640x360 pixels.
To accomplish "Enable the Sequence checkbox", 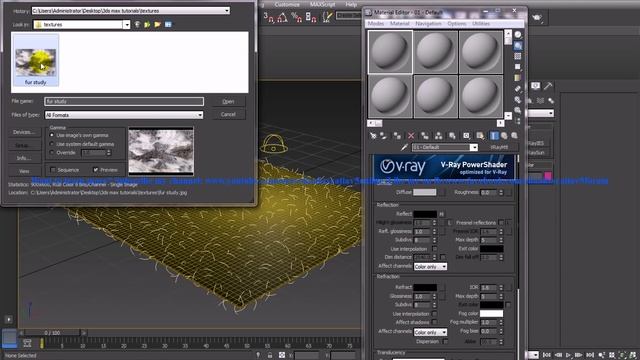I will pyautogui.click(x=53, y=170).
